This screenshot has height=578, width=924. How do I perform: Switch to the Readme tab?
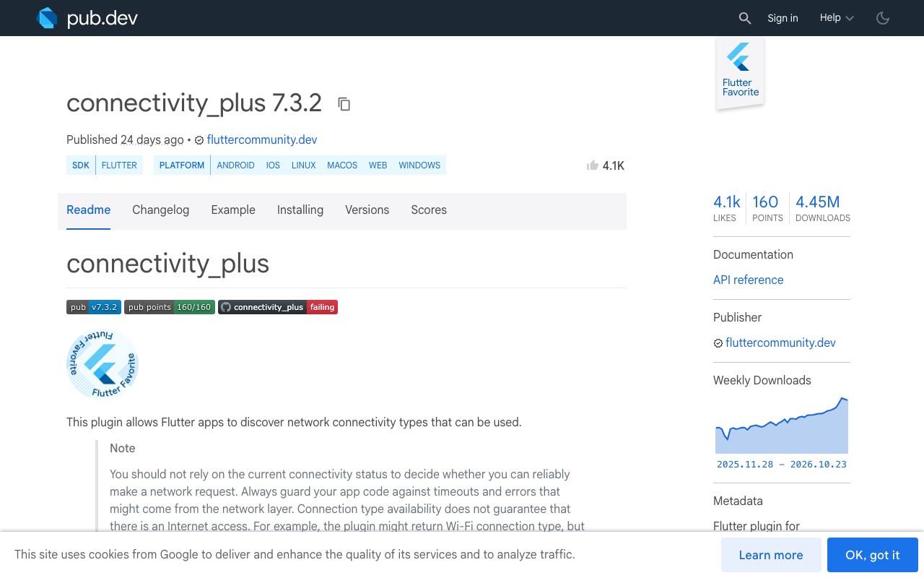[x=89, y=210]
